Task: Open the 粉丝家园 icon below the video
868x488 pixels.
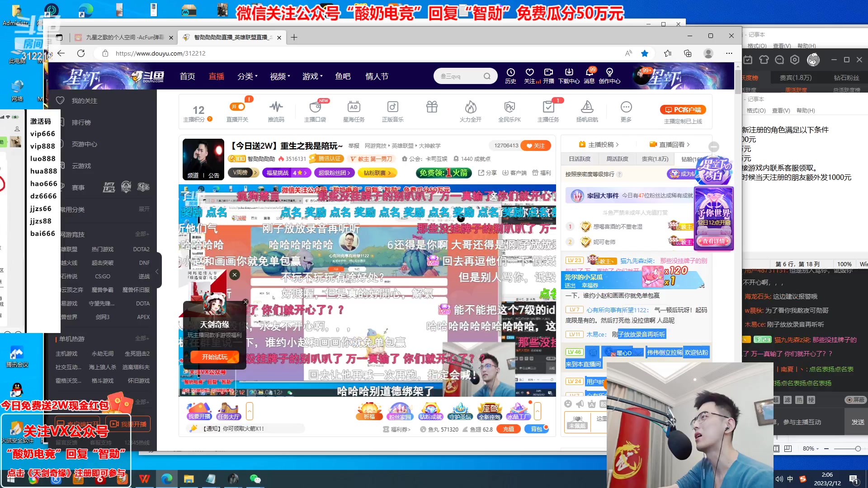Action: pyautogui.click(x=400, y=411)
